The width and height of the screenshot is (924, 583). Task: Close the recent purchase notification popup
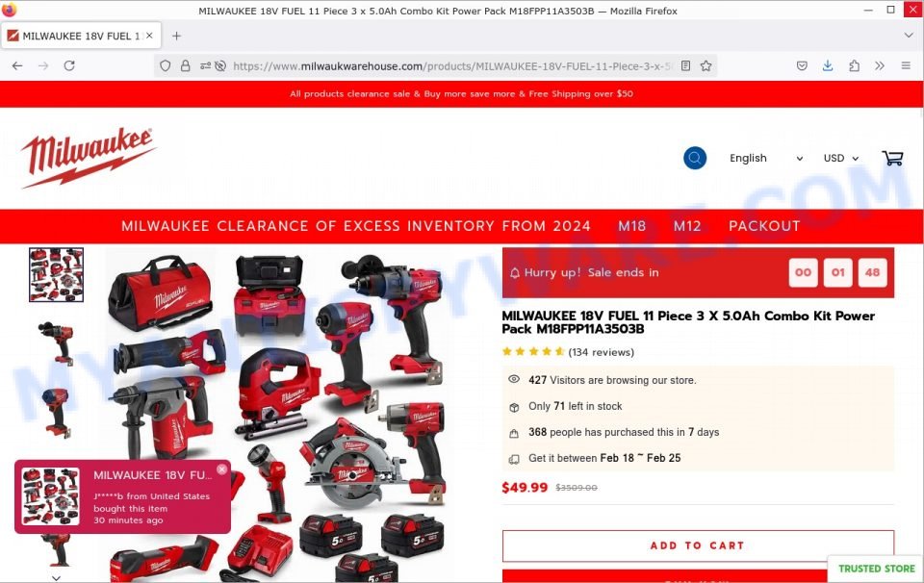tap(221, 469)
